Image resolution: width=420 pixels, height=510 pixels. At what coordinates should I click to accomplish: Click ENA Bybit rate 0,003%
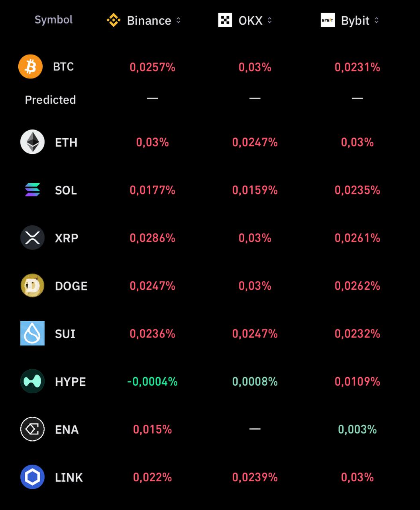click(x=357, y=429)
